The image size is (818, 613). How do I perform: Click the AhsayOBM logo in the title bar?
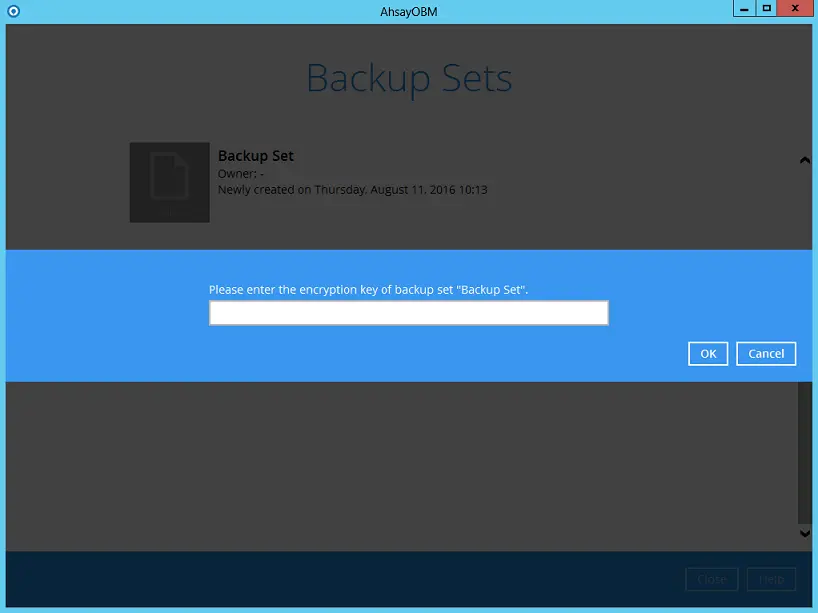coord(11,11)
